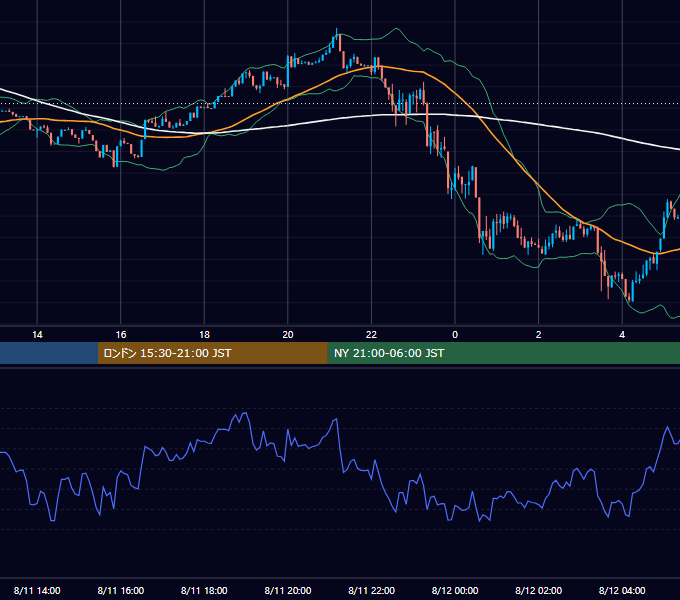Click the 4 hour axis label
Image resolution: width=680 pixels, height=600 pixels.
pyautogui.click(x=622, y=335)
